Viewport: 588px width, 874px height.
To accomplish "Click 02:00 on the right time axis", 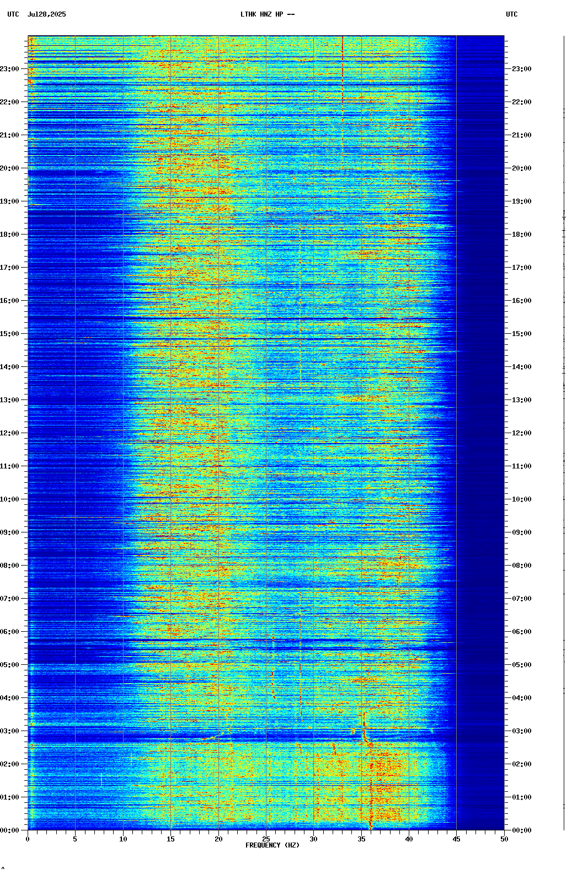I will point(522,764).
